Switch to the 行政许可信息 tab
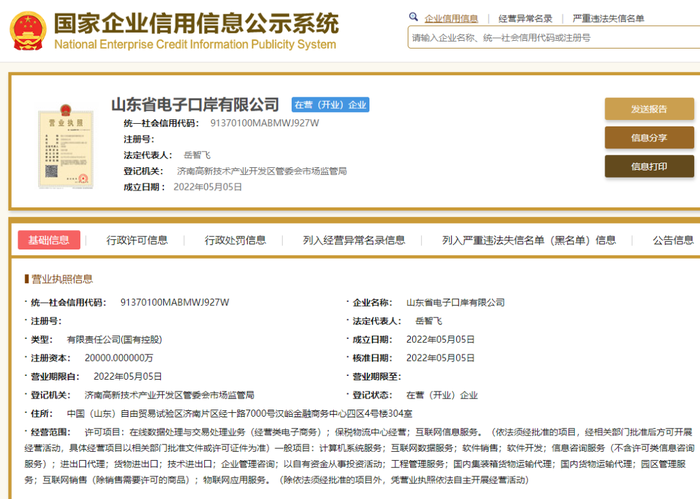 pos(137,240)
